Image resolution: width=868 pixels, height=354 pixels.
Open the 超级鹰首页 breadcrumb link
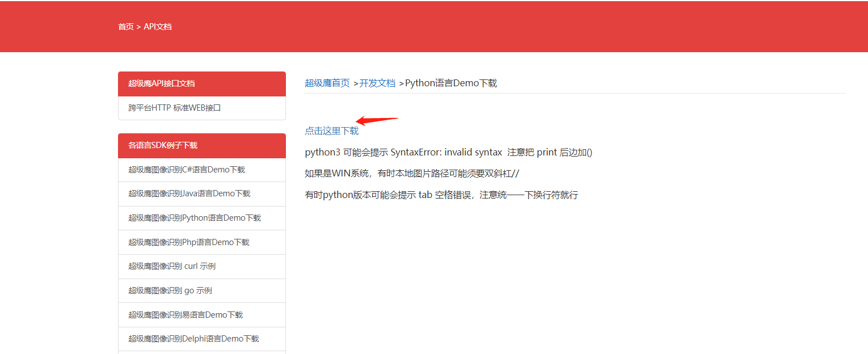click(x=327, y=83)
